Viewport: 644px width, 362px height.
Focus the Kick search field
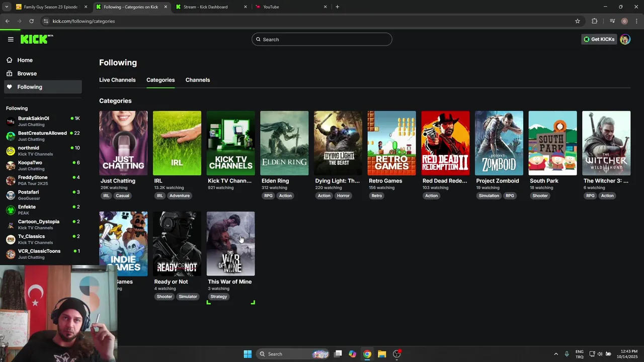tap(322, 39)
